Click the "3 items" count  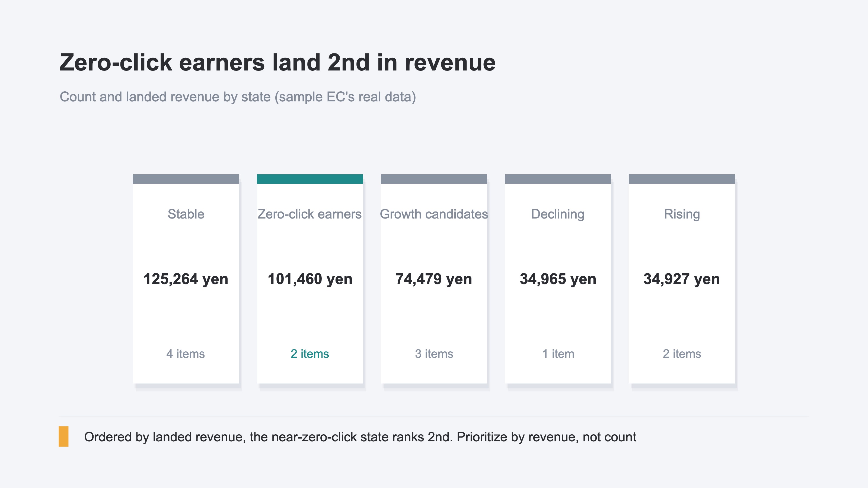pos(434,354)
